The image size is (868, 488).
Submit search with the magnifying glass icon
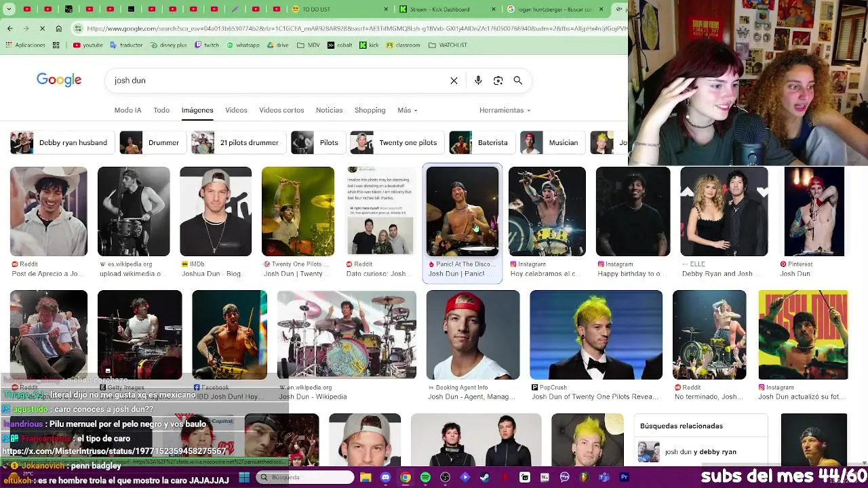point(518,81)
